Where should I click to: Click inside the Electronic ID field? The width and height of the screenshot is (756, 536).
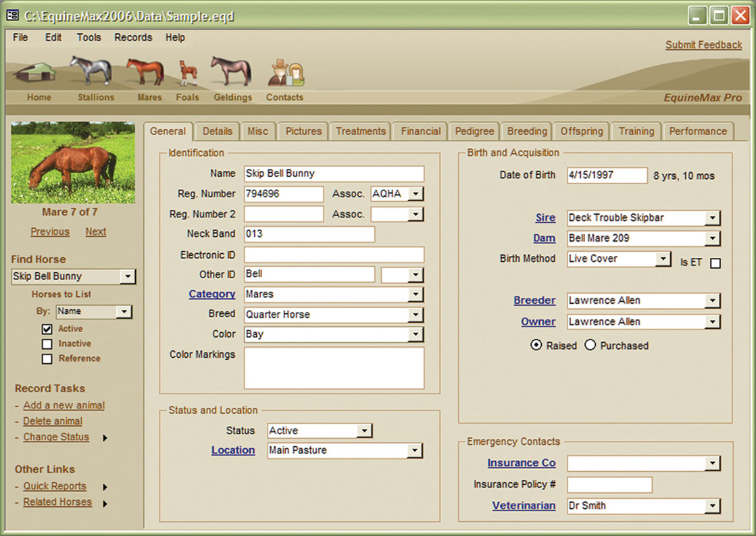[333, 254]
